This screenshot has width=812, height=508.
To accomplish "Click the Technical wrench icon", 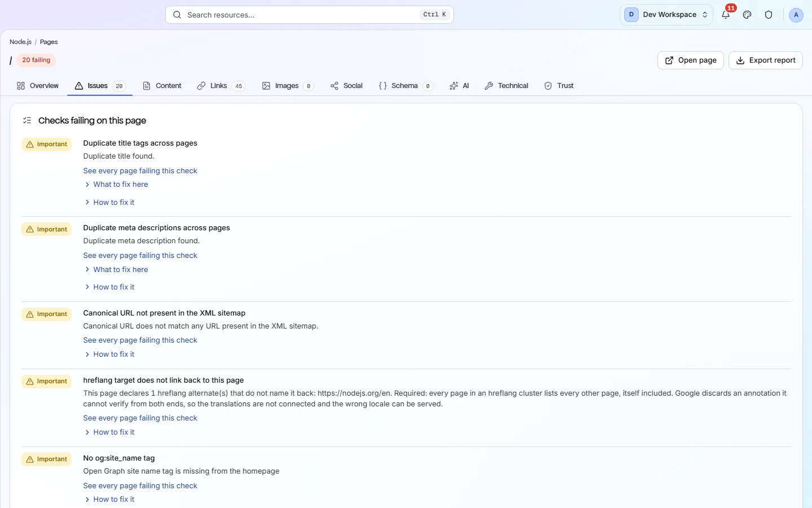I will coord(489,86).
